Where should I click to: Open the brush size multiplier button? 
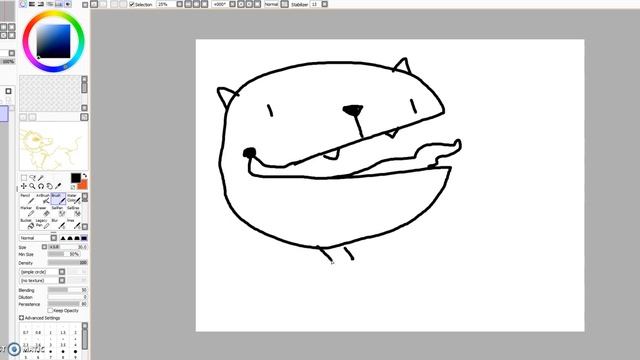[44, 247]
